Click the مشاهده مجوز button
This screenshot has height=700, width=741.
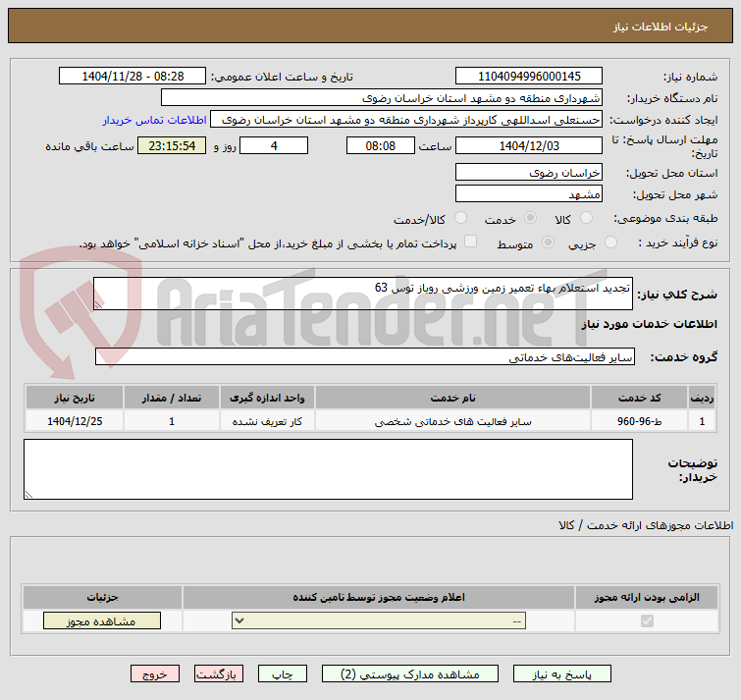102,620
